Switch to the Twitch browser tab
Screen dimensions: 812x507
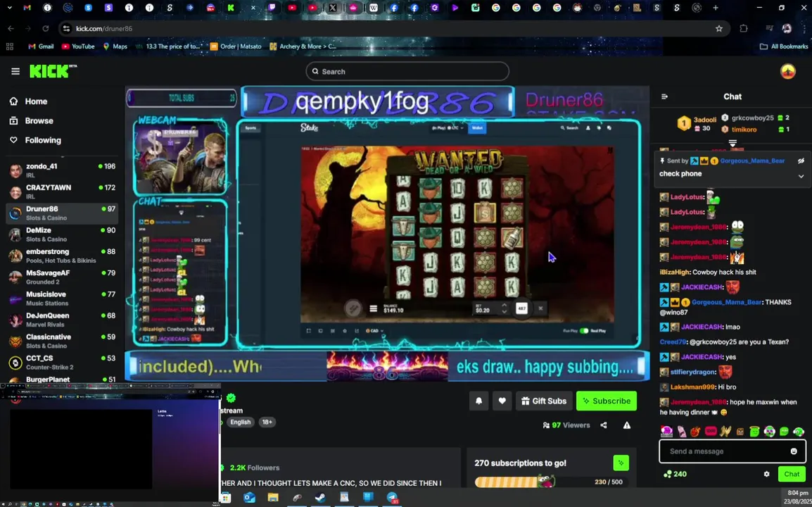pos(272,8)
